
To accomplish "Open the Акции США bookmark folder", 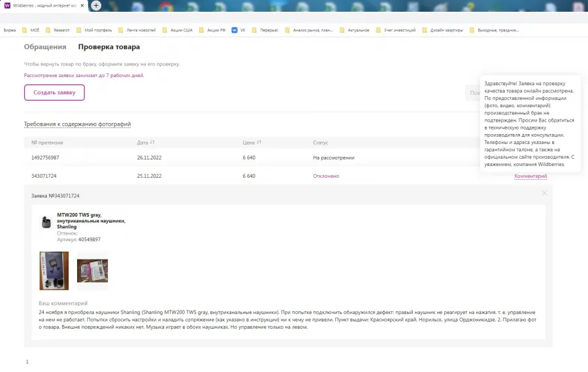I will pyautogui.click(x=177, y=30).
